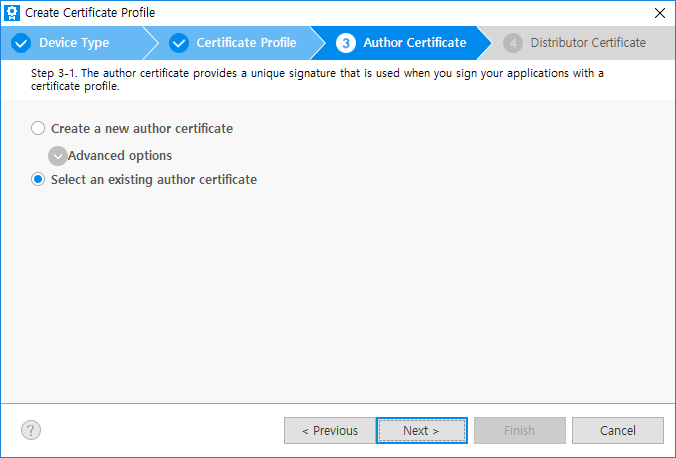
Task: Click the Advanced options label
Action: coord(120,156)
